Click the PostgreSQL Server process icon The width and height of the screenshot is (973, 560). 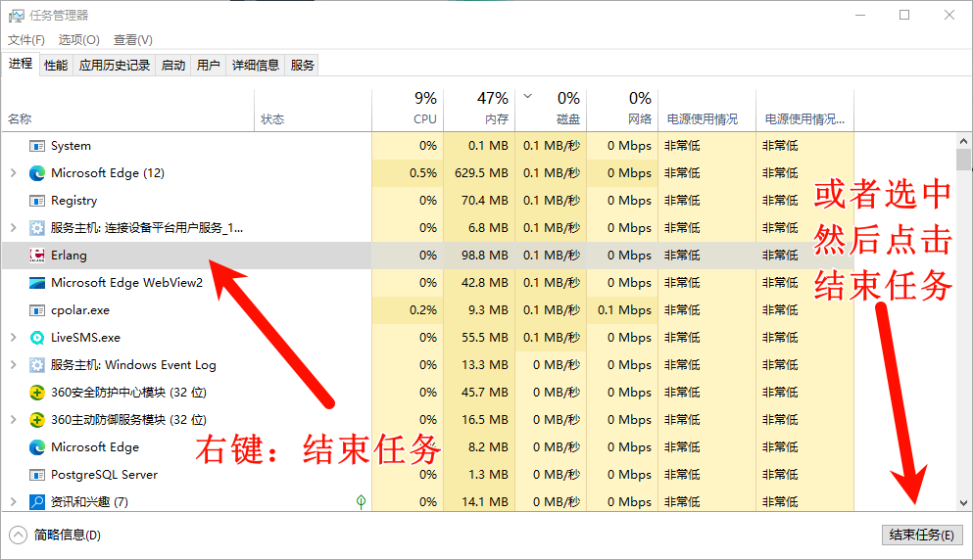37,475
